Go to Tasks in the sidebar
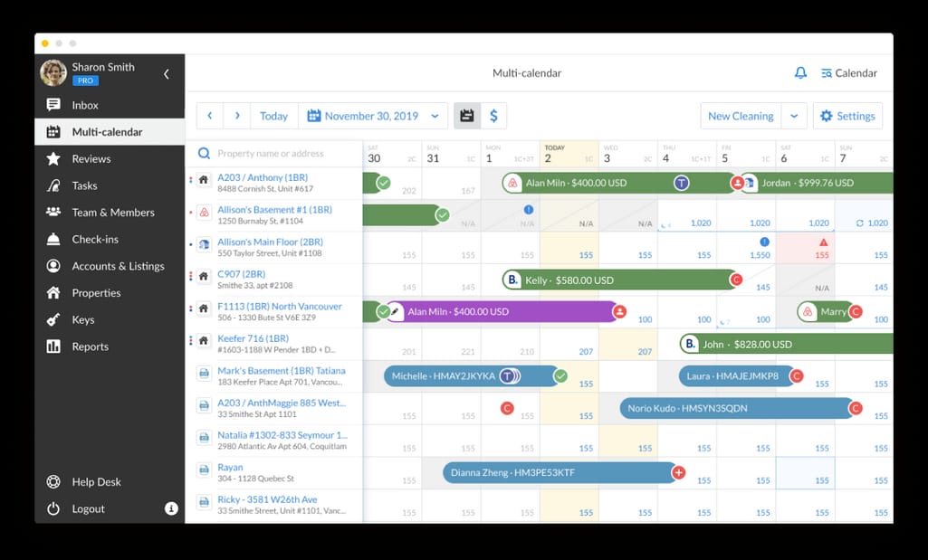The height and width of the screenshot is (560, 928). click(110, 185)
